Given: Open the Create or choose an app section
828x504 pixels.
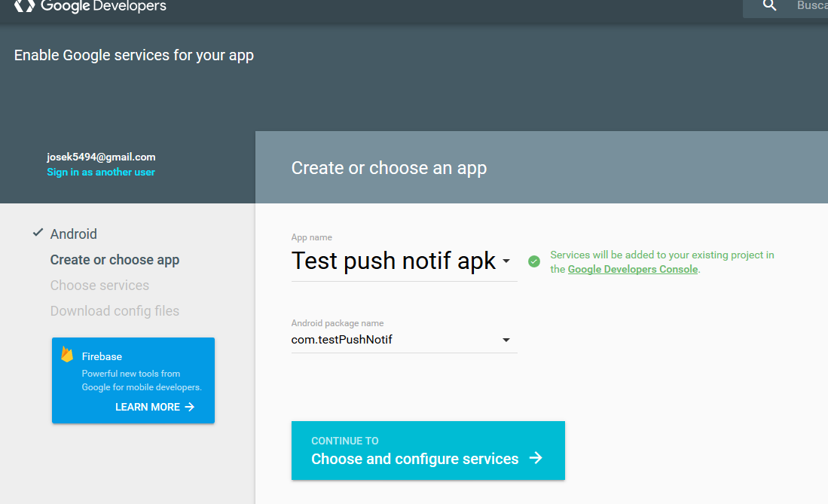Looking at the screenshot, I should pos(389,167).
